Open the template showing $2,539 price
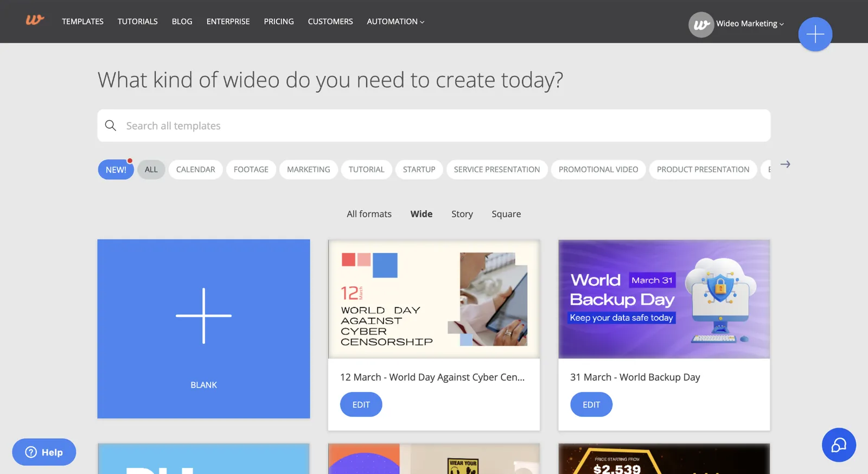Screen dimensions: 868x474 [664, 459]
